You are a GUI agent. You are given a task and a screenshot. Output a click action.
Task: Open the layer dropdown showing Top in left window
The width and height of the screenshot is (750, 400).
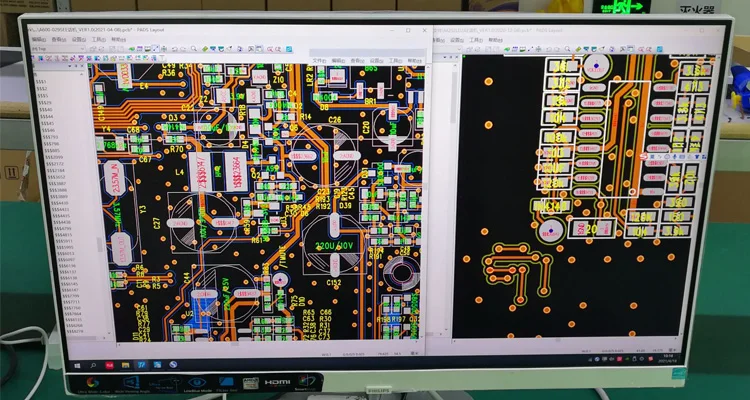(x=58, y=49)
